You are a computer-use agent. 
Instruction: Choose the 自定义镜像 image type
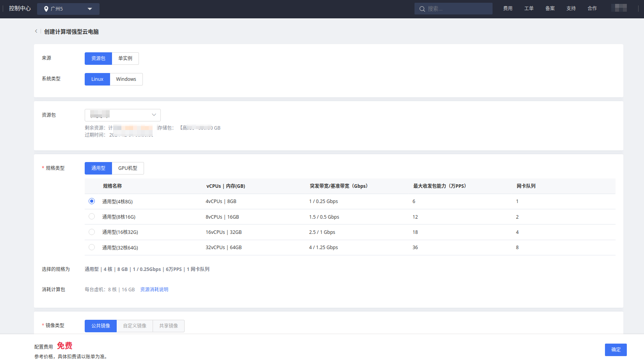(x=135, y=326)
